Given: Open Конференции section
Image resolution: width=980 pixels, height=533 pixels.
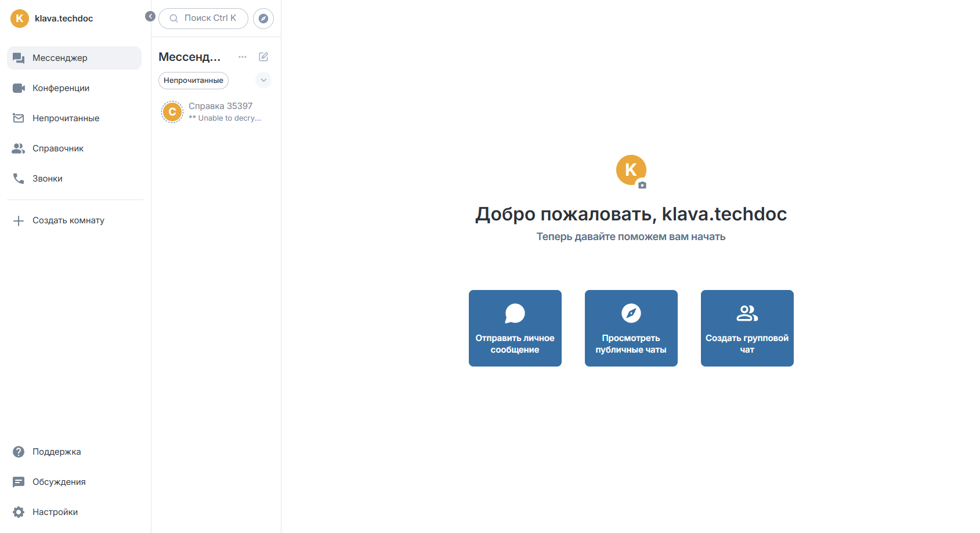Looking at the screenshot, I should tap(74, 88).
